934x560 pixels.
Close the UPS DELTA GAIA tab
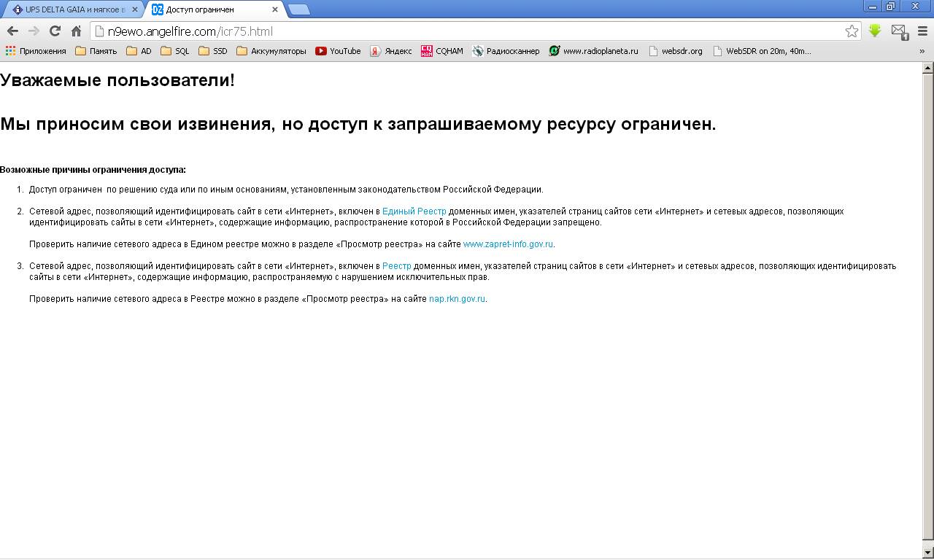[134, 9]
